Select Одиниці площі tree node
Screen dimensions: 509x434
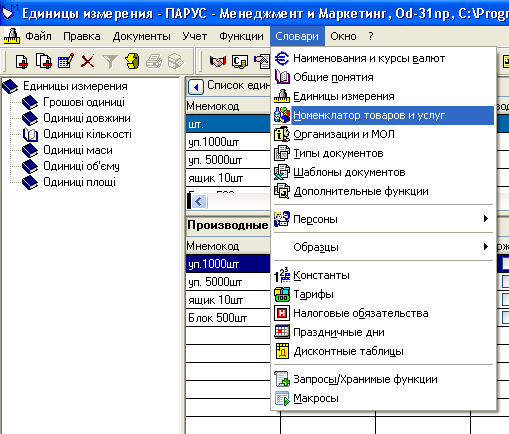pos(79,182)
